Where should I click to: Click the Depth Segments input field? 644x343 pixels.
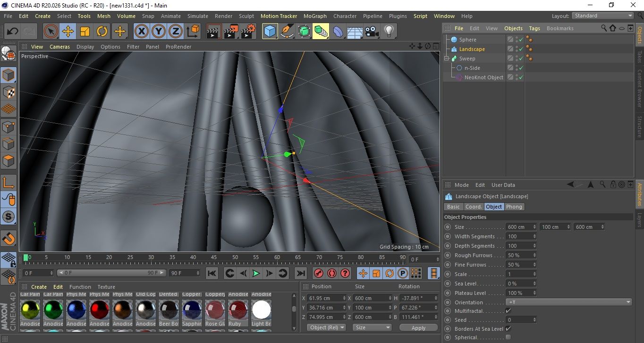coord(519,246)
